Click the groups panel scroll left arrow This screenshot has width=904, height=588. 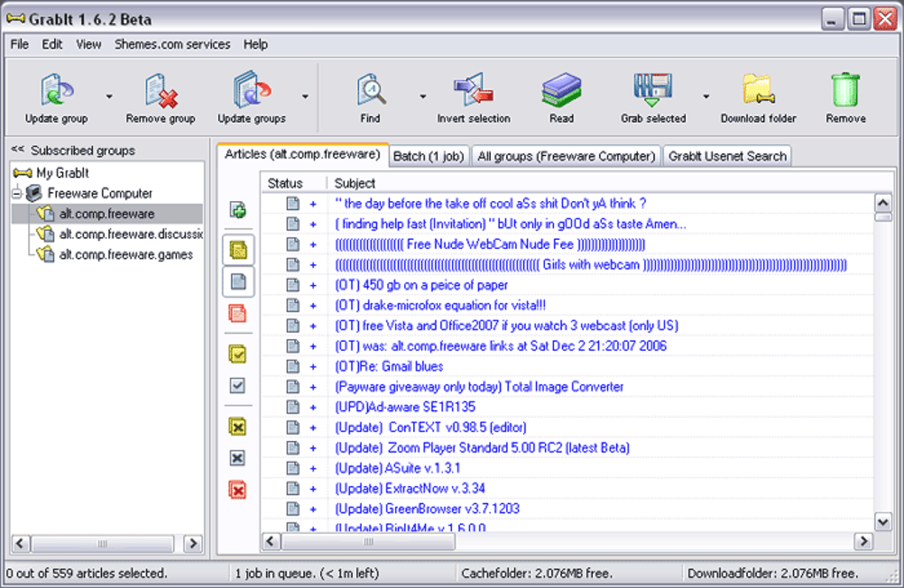(x=20, y=544)
